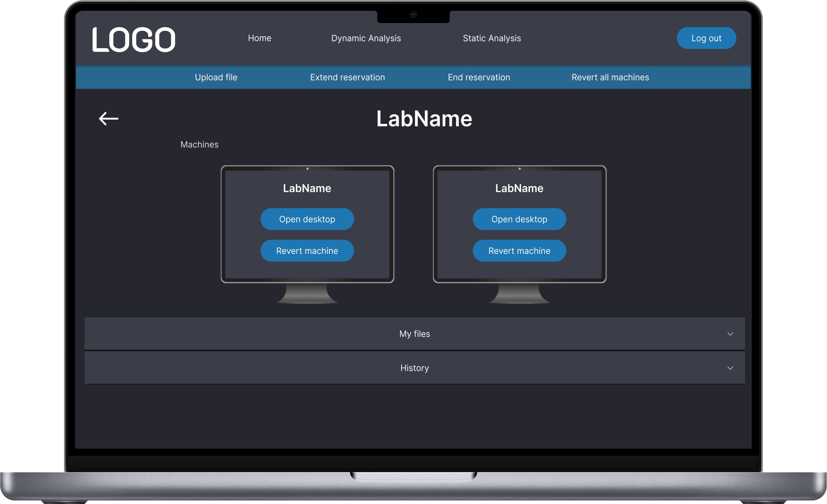Viewport: 827px width, 504px height.
Task: Open Static Analysis navigation item
Action: 492,38
